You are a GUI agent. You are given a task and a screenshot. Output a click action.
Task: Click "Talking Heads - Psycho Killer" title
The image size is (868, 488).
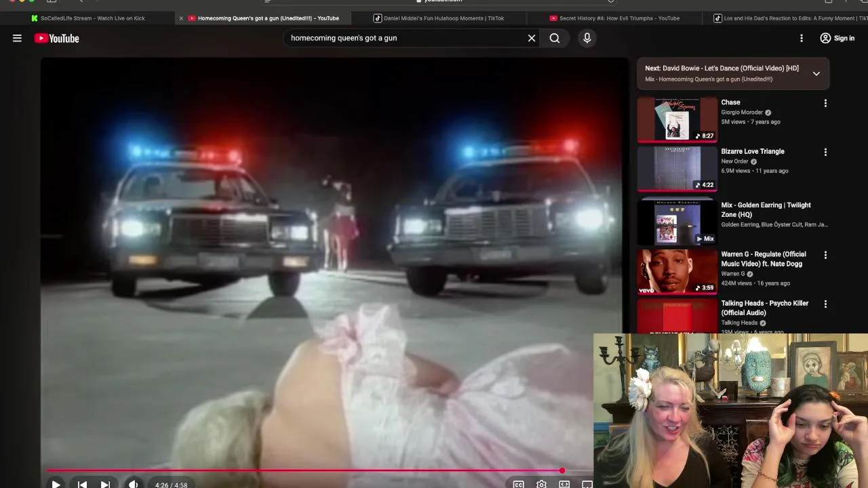[x=765, y=308]
